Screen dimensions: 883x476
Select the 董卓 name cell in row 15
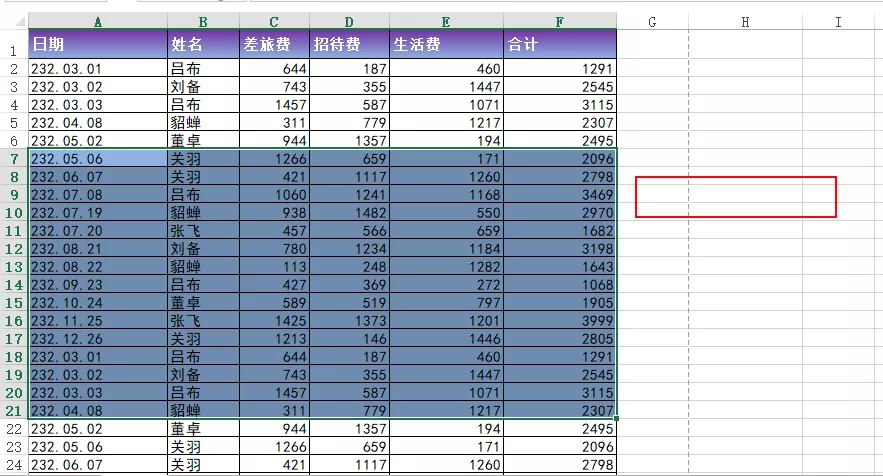click(x=203, y=303)
